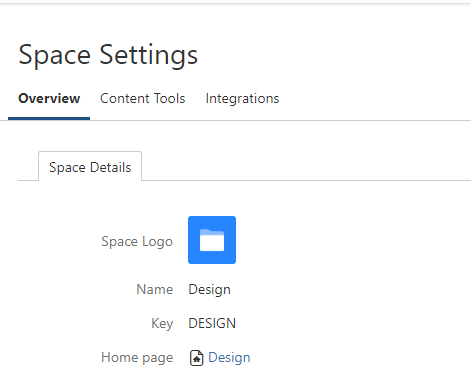The width and height of the screenshot is (471, 386).
Task: Open the Design home page link
Action: (x=229, y=357)
